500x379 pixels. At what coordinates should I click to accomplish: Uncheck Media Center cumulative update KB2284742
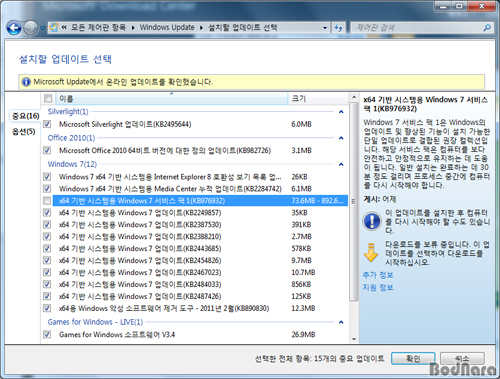click(x=47, y=189)
